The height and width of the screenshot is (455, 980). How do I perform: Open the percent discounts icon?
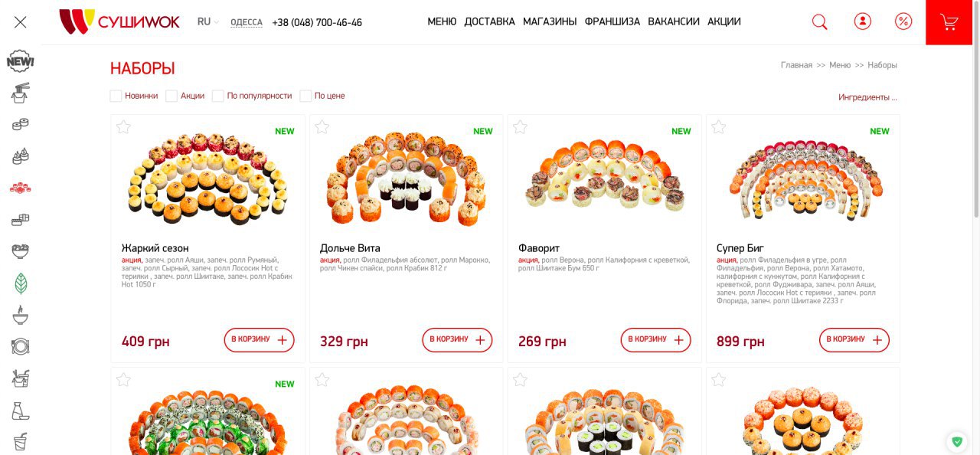(x=903, y=21)
